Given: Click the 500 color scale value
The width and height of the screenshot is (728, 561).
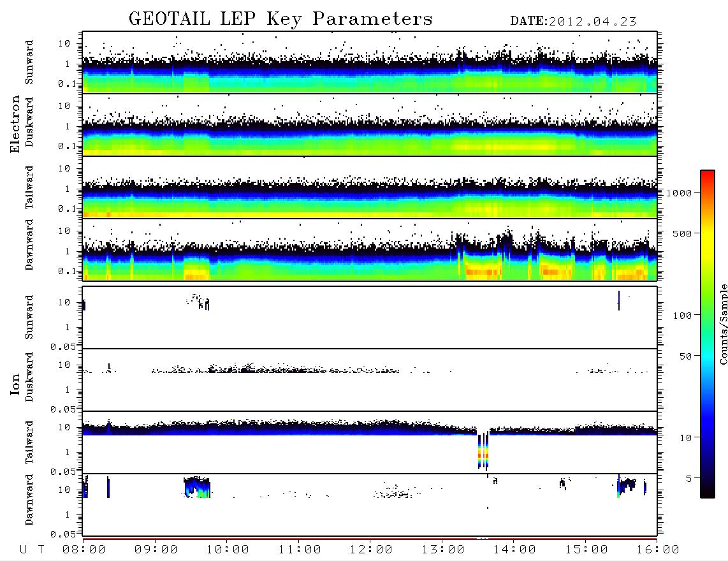Looking at the screenshot, I should pyautogui.click(x=682, y=234).
